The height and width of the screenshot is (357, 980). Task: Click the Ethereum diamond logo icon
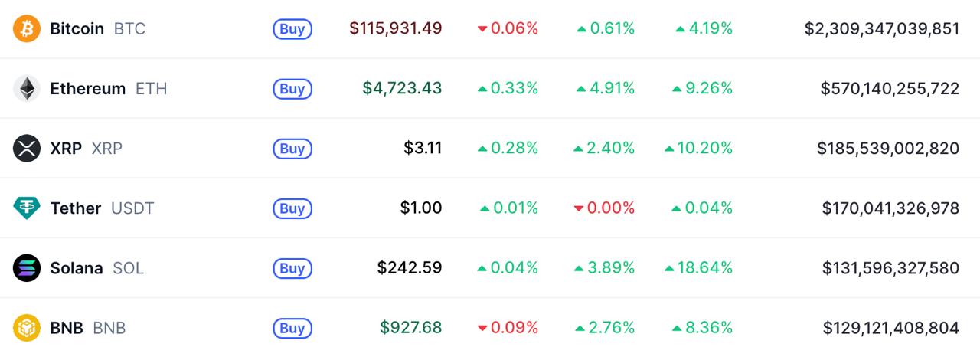(x=27, y=89)
